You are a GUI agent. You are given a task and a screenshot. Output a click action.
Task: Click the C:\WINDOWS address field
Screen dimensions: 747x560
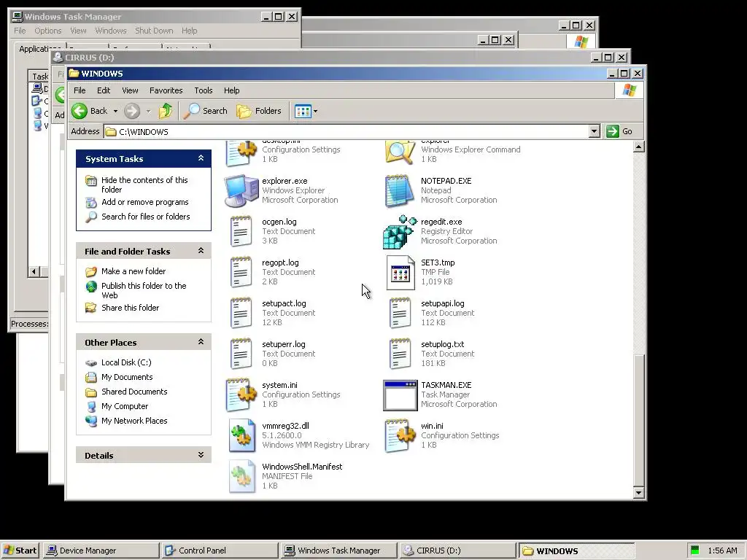[x=347, y=131]
